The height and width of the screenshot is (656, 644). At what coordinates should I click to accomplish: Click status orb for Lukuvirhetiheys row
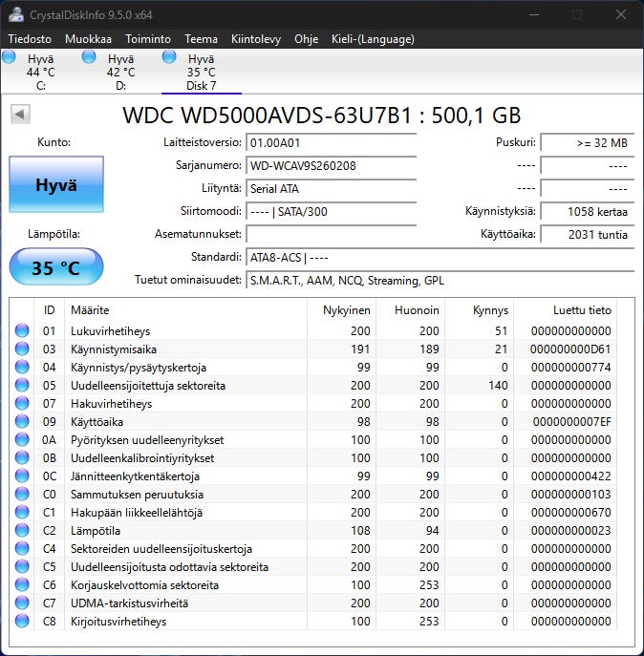tap(21, 331)
